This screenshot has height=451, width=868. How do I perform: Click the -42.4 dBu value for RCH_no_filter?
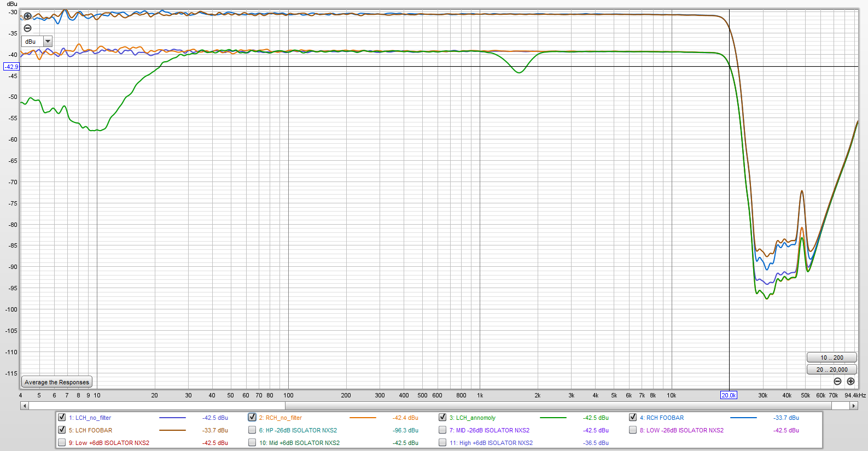point(405,418)
